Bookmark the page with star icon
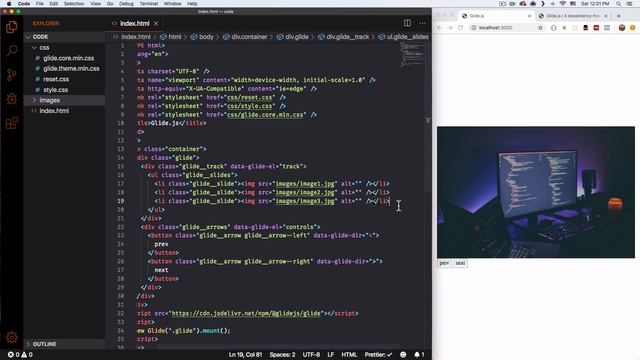This screenshot has width=640, height=360. click(540, 28)
